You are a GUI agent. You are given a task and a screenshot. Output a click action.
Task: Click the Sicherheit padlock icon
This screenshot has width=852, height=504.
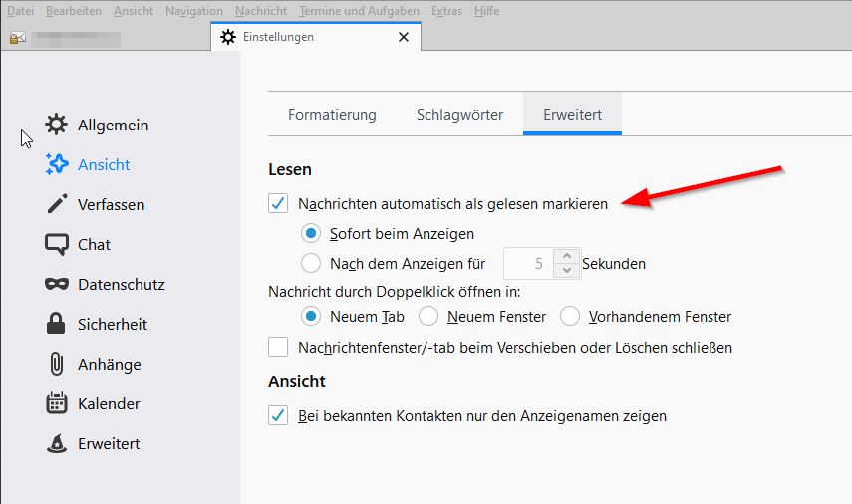(56, 324)
